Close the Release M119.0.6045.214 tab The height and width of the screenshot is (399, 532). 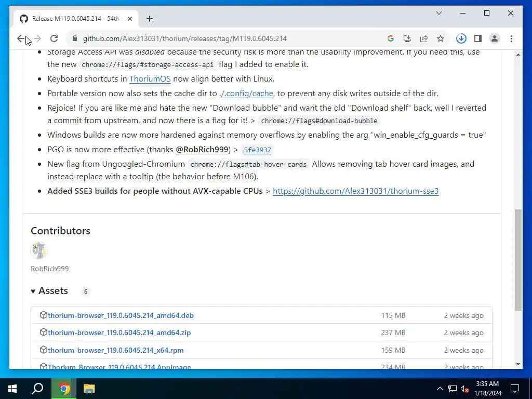coord(129,19)
